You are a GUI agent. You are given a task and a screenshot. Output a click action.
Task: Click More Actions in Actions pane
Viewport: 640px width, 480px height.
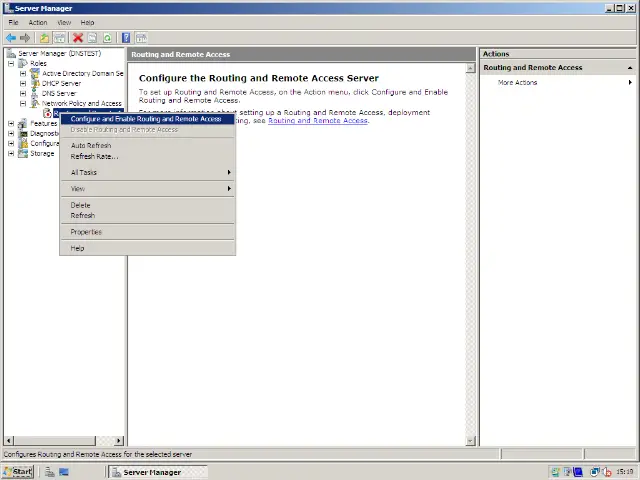(x=517, y=82)
